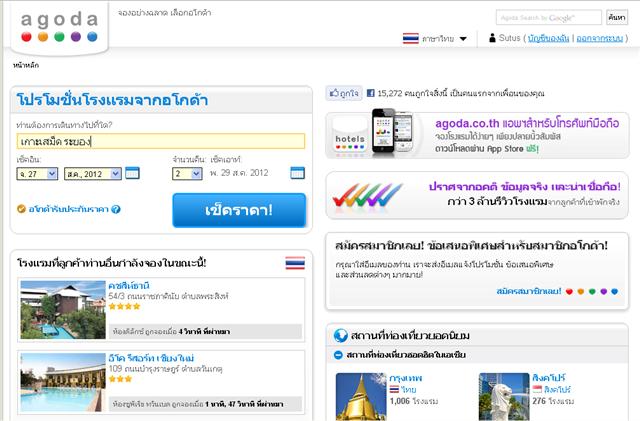Click the Singapore Merlion thumbnail

pyautogui.click(x=504, y=396)
